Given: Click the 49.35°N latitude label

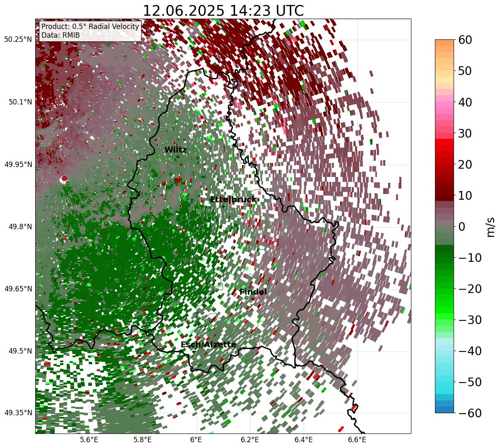Looking at the screenshot, I should click(18, 413).
